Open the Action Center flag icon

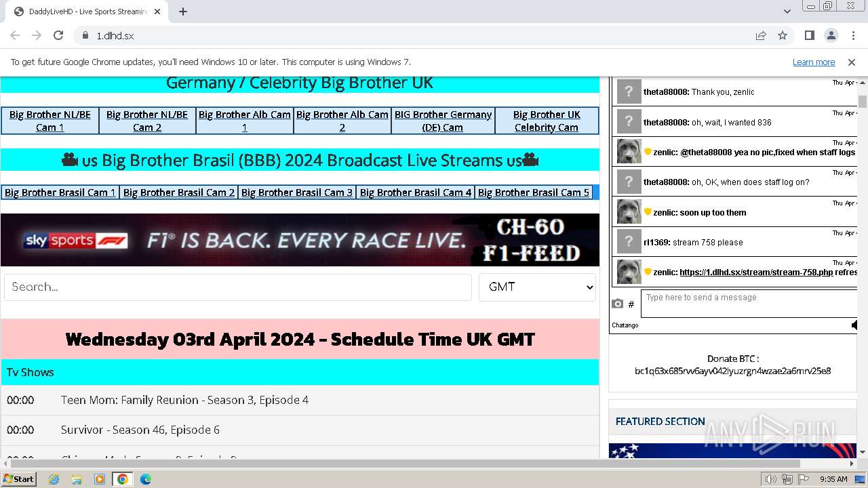(804, 479)
